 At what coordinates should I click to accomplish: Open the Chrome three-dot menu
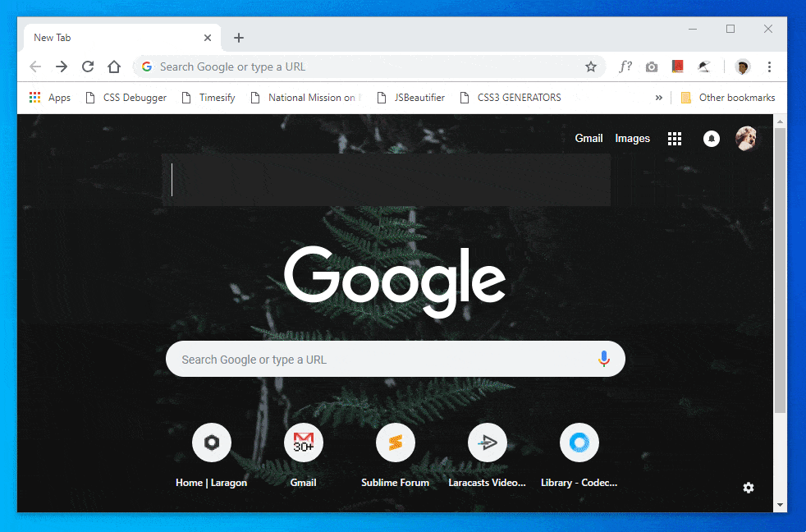(x=769, y=66)
